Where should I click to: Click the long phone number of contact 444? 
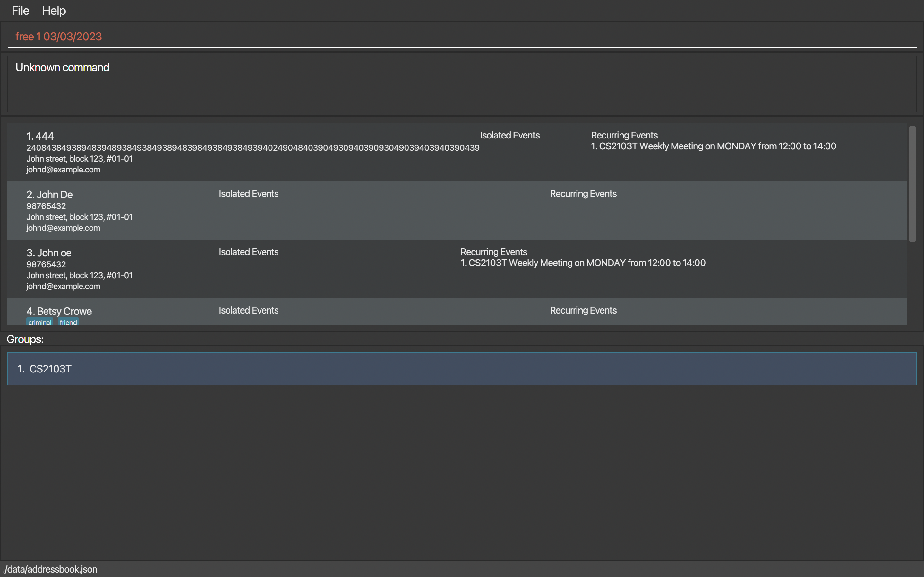tap(252, 148)
